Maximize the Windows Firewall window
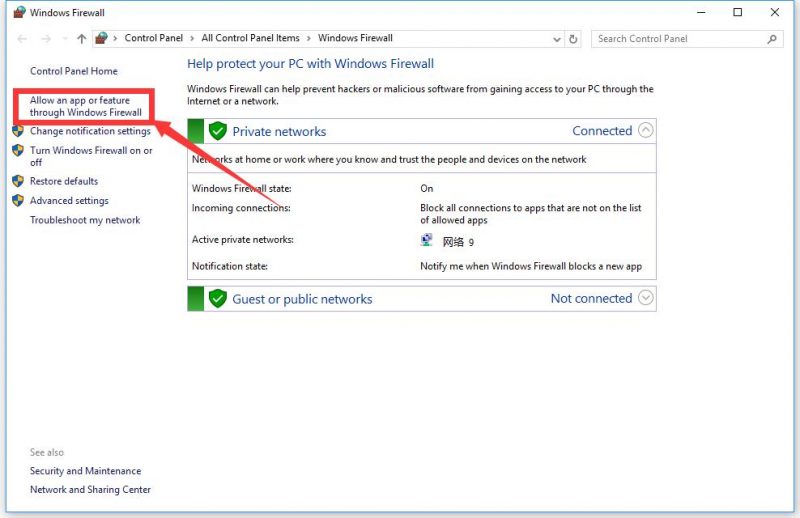The width and height of the screenshot is (800, 518). tap(738, 12)
